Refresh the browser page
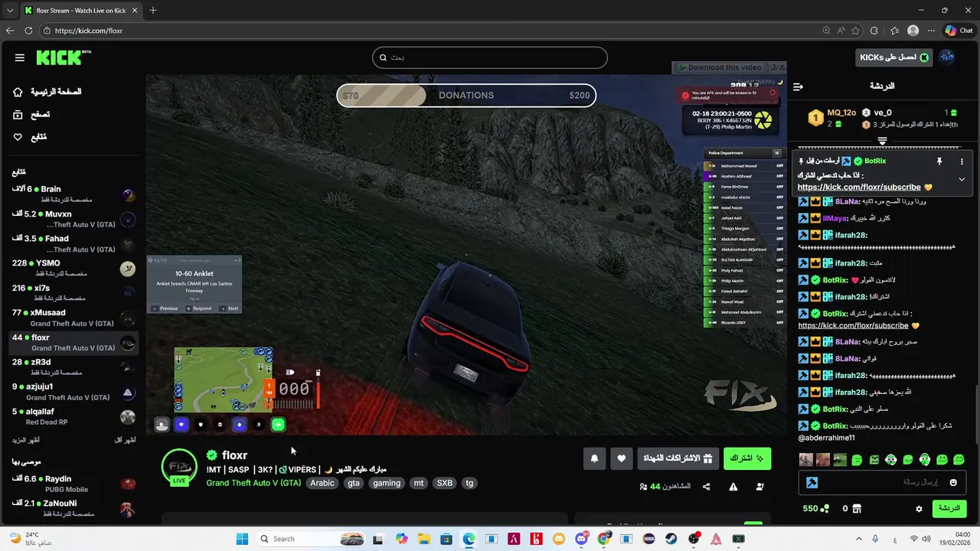 click(x=28, y=31)
